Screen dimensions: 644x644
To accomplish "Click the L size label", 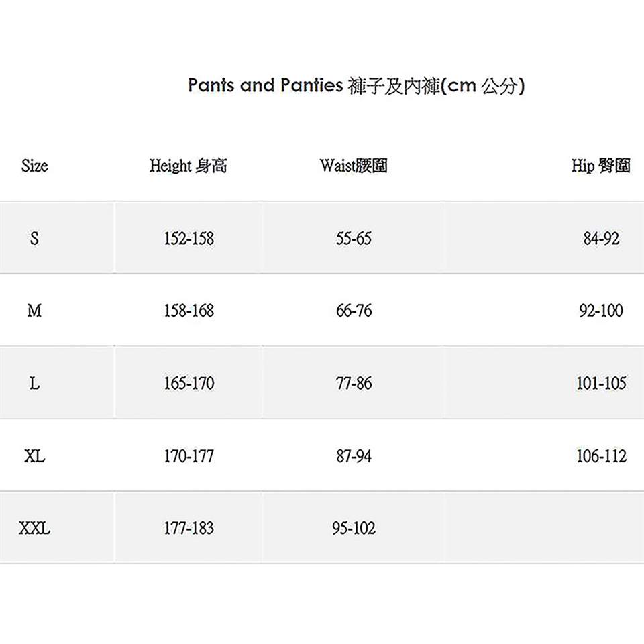I will click(x=34, y=384).
